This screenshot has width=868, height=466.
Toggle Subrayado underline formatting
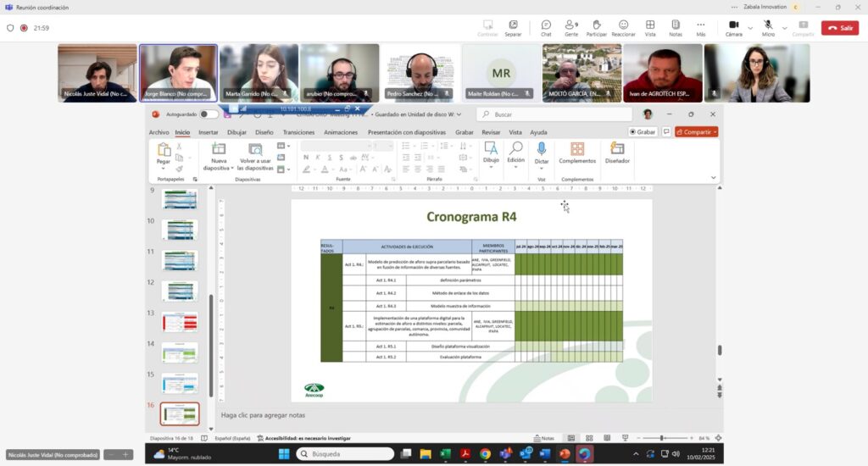[330, 158]
